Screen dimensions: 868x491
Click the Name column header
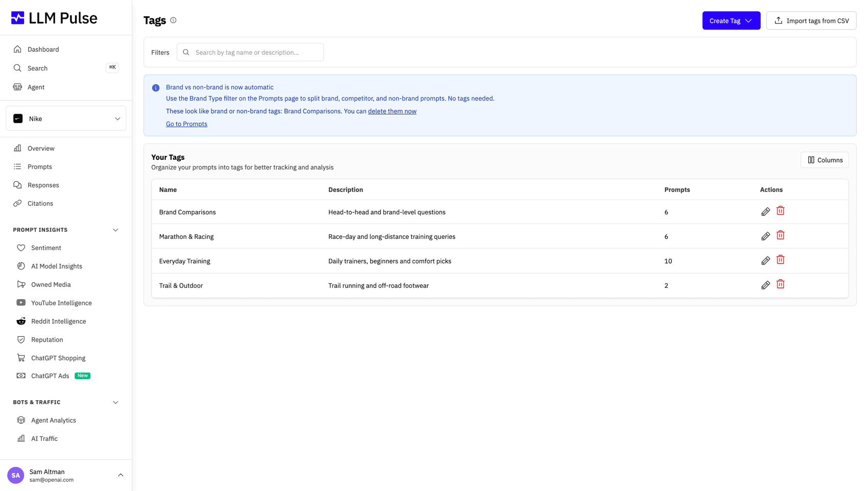click(168, 190)
